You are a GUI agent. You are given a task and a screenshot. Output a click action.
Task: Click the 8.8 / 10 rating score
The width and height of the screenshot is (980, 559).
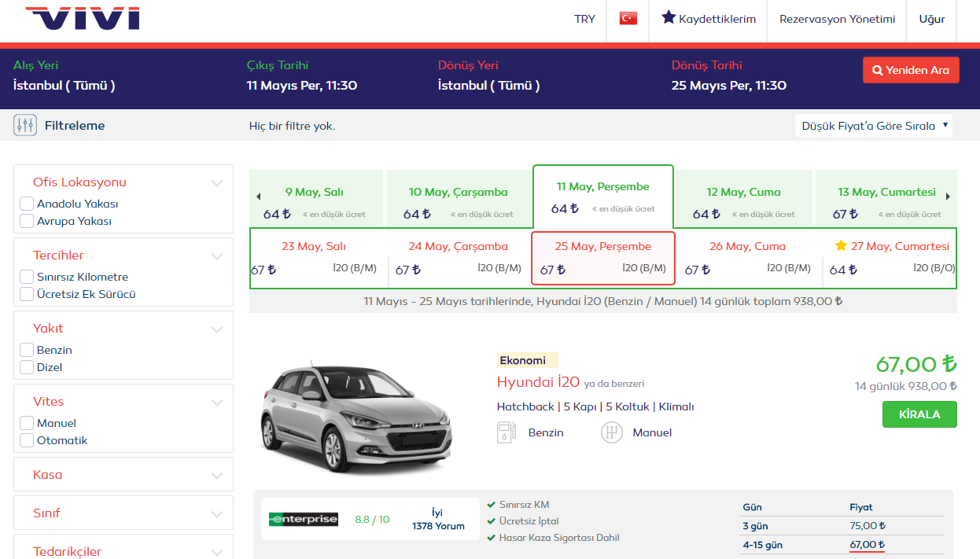pos(372,519)
